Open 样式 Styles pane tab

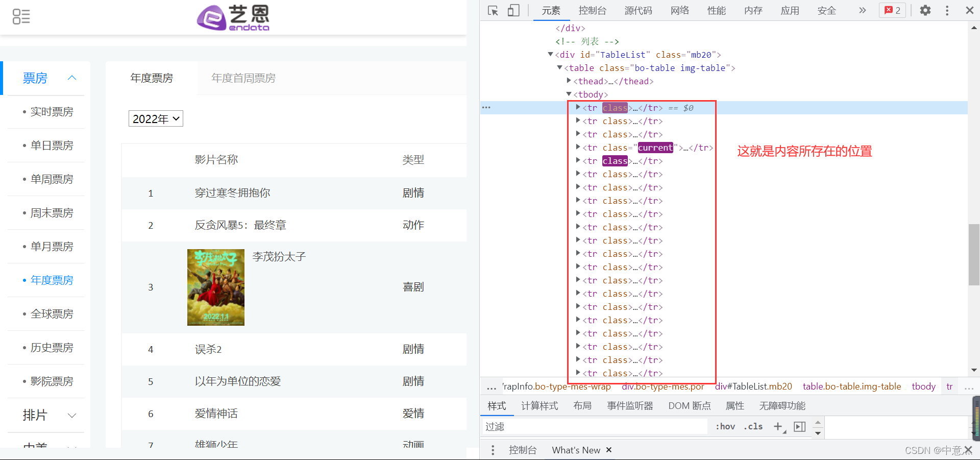(497, 406)
